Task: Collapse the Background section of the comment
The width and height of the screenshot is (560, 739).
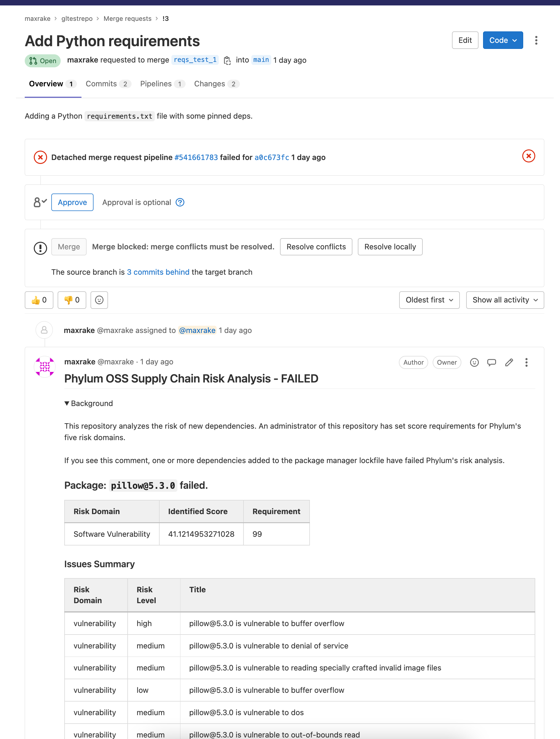Action: [88, 403]
